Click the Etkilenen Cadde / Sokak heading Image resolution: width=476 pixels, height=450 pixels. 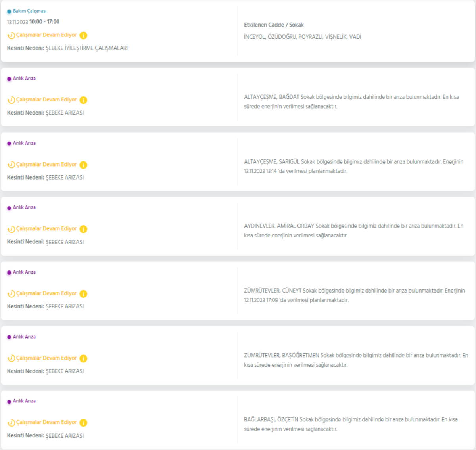(x=274, y=25)
